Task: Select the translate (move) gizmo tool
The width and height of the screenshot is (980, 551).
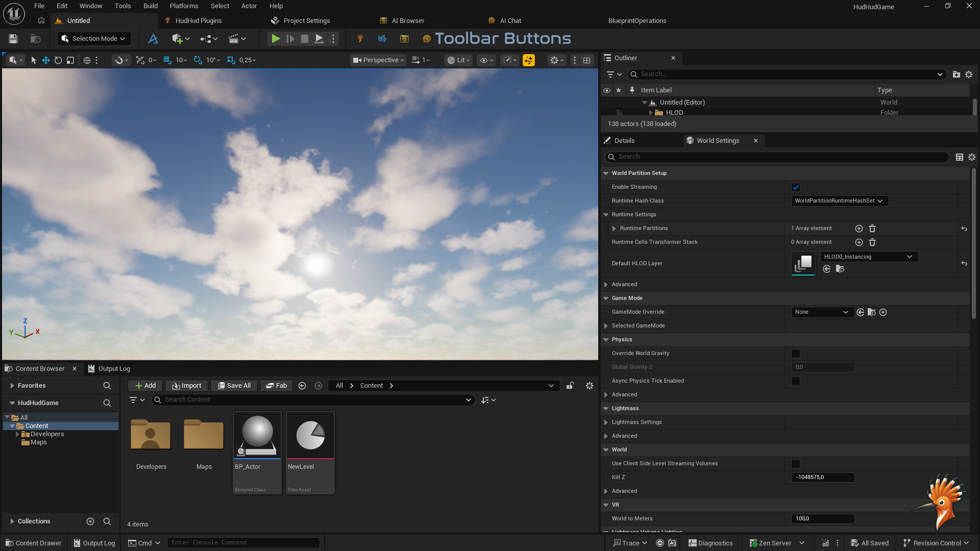Action: click(46, 60)
